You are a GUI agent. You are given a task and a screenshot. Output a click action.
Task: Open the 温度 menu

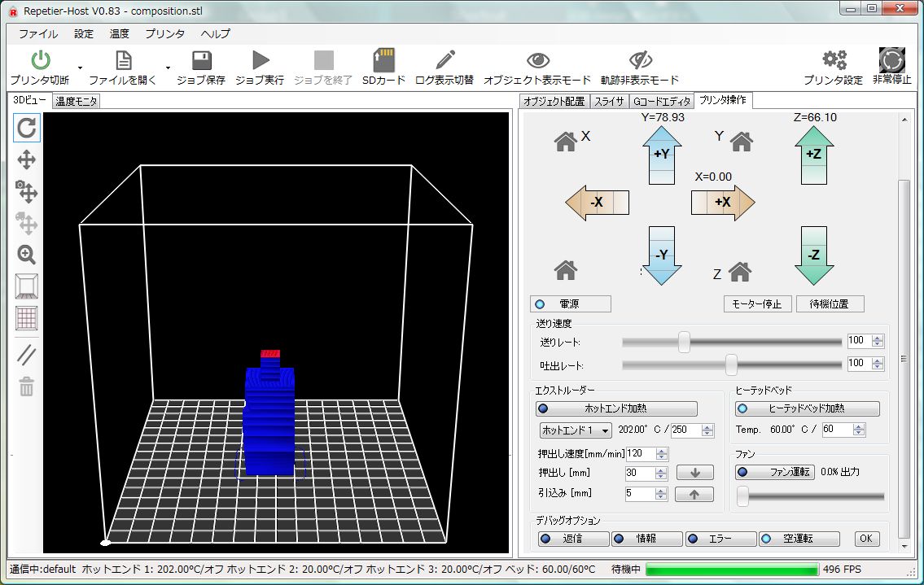pos(119,33)
